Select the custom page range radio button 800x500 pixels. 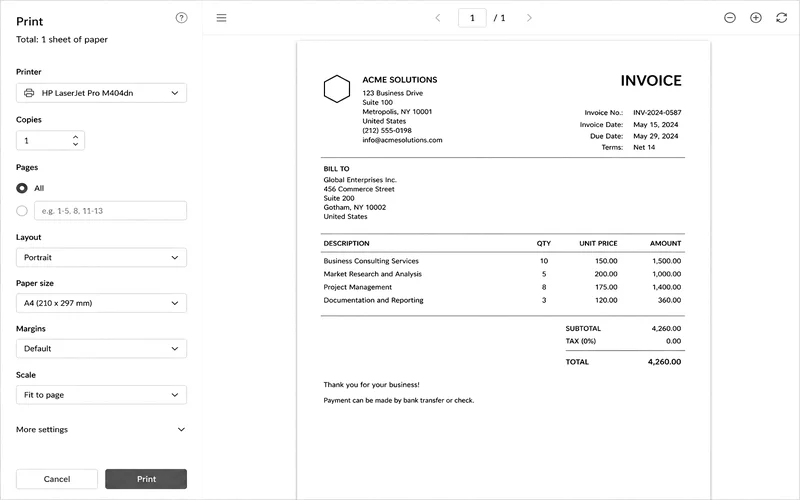click(x=21, y=211)
